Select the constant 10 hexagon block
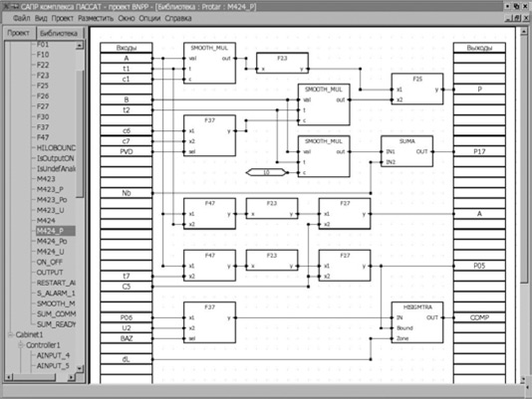 click(x=266, y=172)
